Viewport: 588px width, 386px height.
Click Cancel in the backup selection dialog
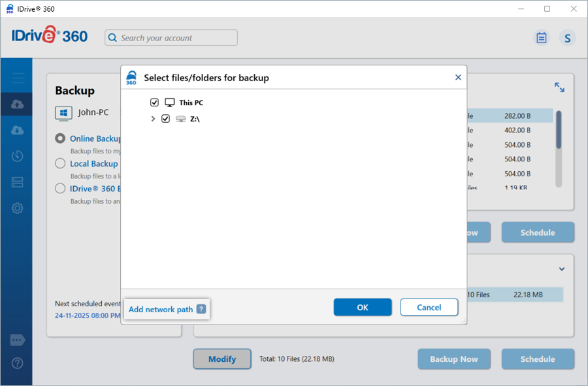(429, 308)
